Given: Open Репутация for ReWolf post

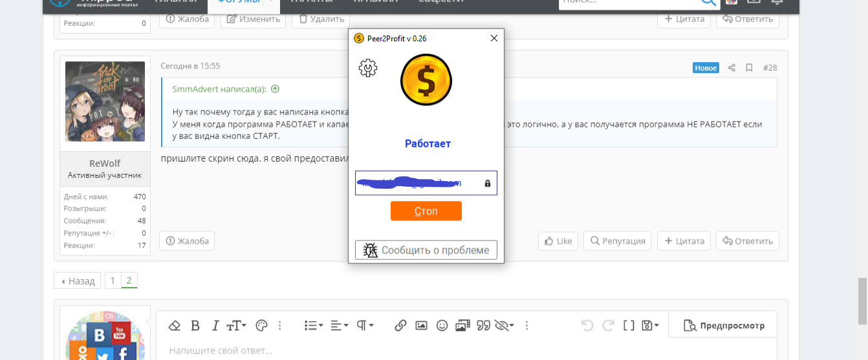Looking at the screenshot, I should coord(618,241).
